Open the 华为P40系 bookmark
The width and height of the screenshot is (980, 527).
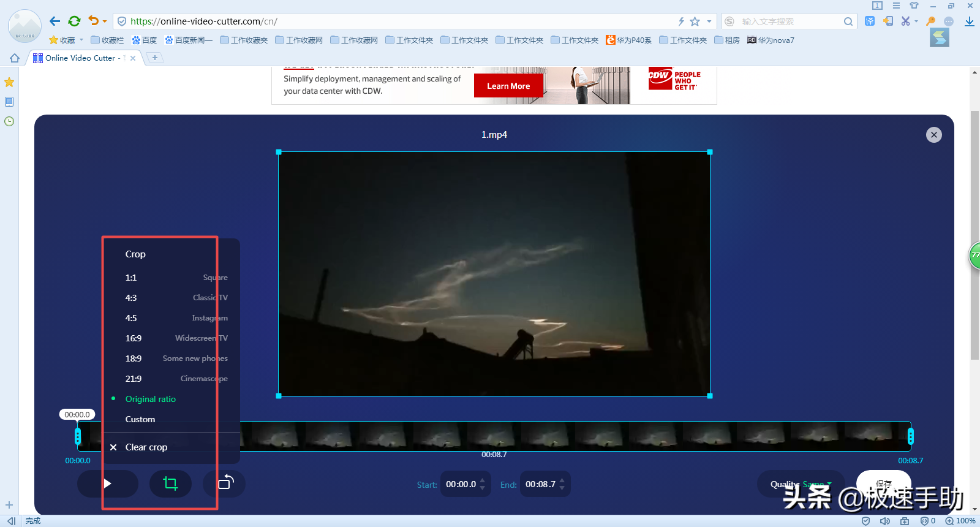[629, 40]
